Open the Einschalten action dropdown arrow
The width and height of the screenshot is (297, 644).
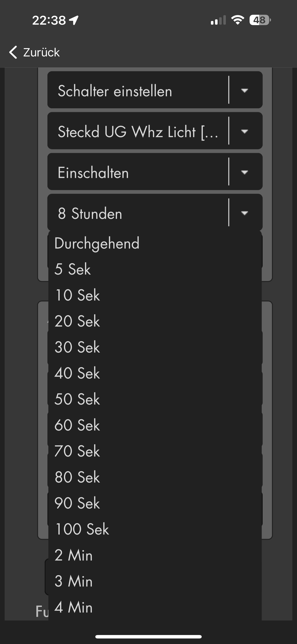244,172
